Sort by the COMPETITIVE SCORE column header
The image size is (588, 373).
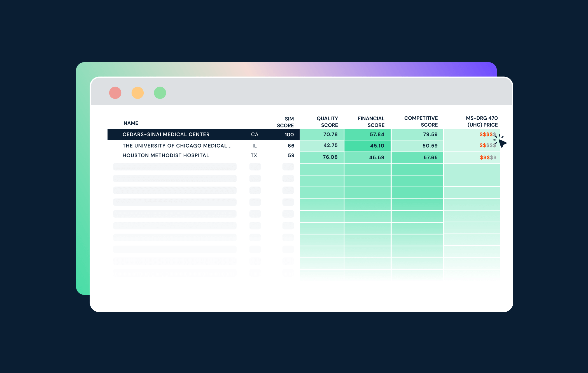tap(421, 122)
